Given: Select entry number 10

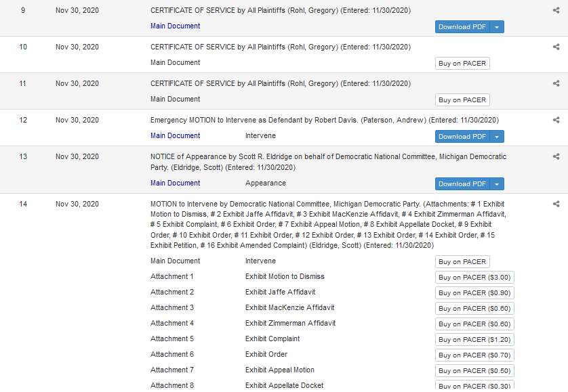Looking at the screenshot, I should click(x=23, y=47).
